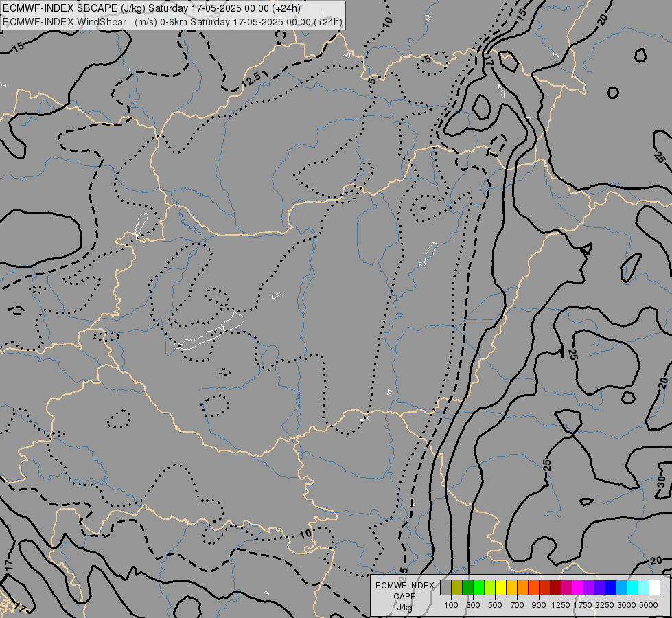The image size is (672, 618).
Task: Click the '2250' legend tick label
Action: pyautogui.click(x=605, y=605)
